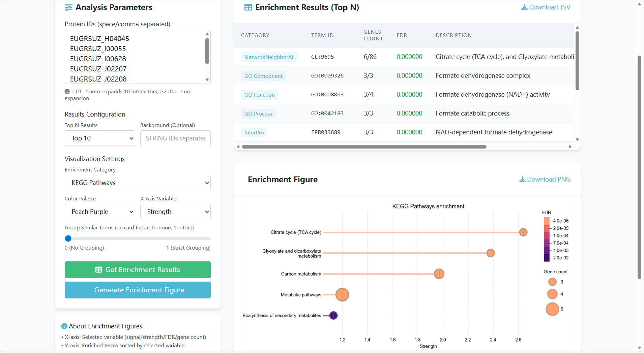Select the NetworkNeighborAL category badge
The height and width of the screenshot is (353, 644).
pyautogui.click(x=269, y=57)
